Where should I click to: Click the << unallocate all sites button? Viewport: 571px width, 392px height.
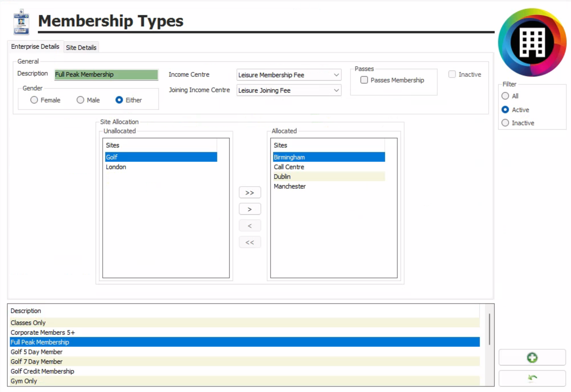pos(250,242)
